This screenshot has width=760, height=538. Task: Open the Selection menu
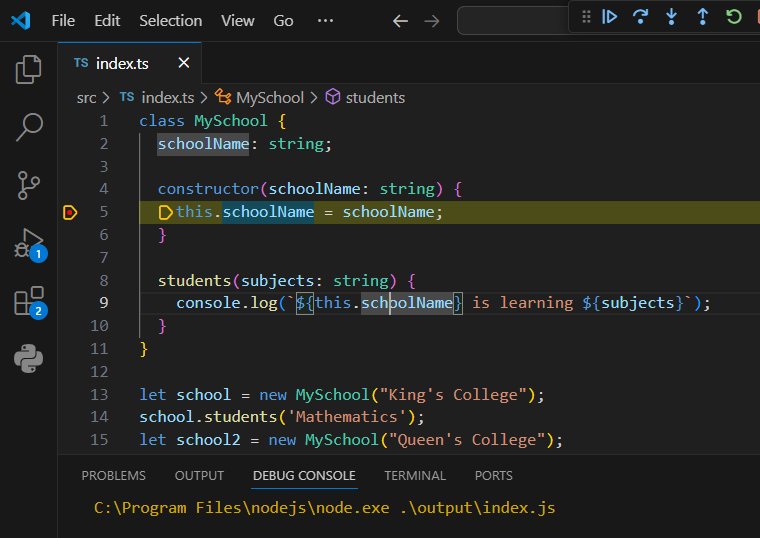pos(170,20)
